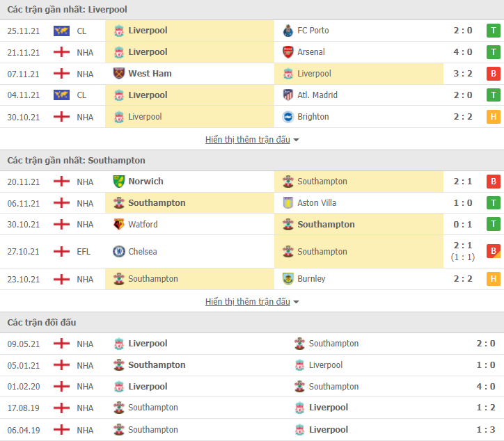
Task: Click the FC Porto club crest
Action: pyautogui.click(x=288, y=31)
